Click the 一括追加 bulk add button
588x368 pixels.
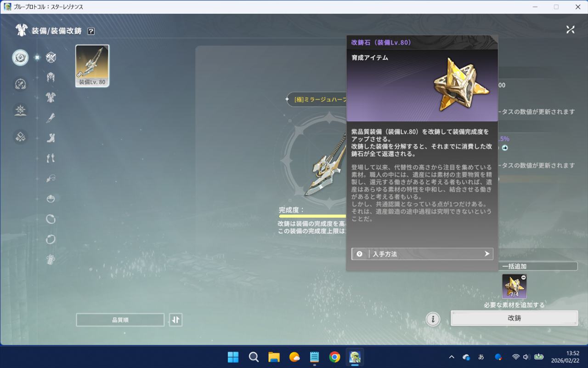pyautogui.click(x=514, y=266)
